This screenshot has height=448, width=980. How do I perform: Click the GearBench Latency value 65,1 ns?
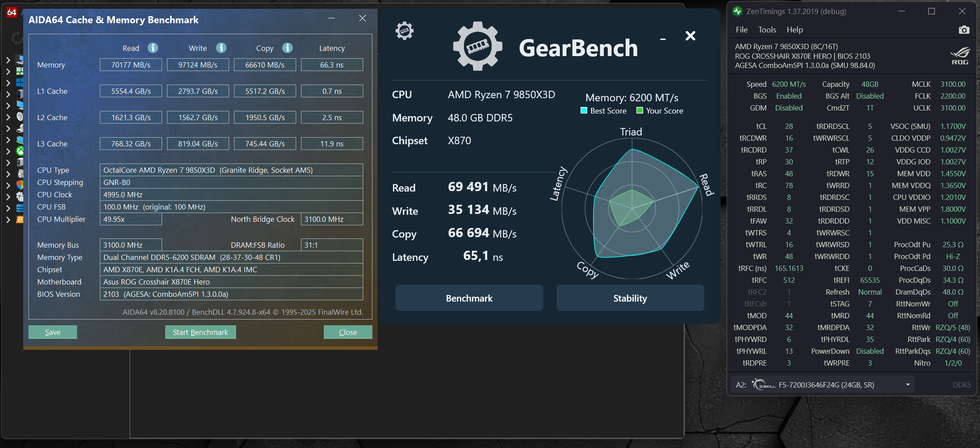tap(483, 256)
